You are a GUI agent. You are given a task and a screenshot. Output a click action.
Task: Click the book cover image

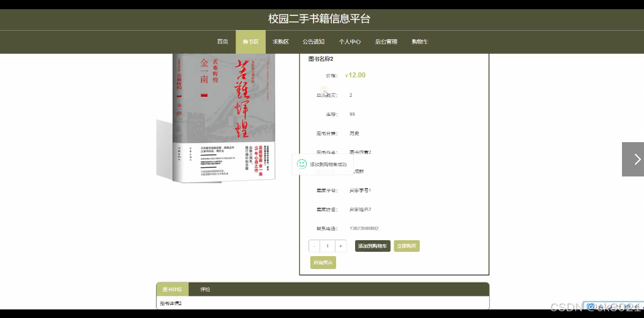click(216, 118)
